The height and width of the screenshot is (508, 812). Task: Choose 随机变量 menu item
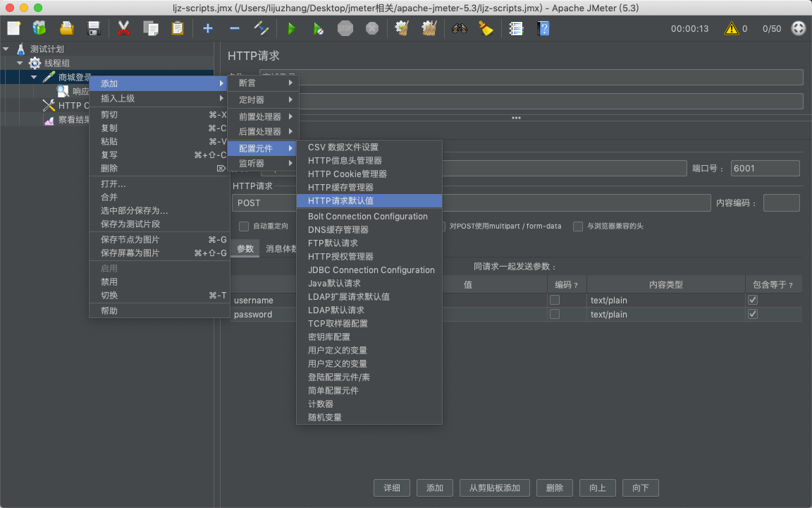click(369, 417)
